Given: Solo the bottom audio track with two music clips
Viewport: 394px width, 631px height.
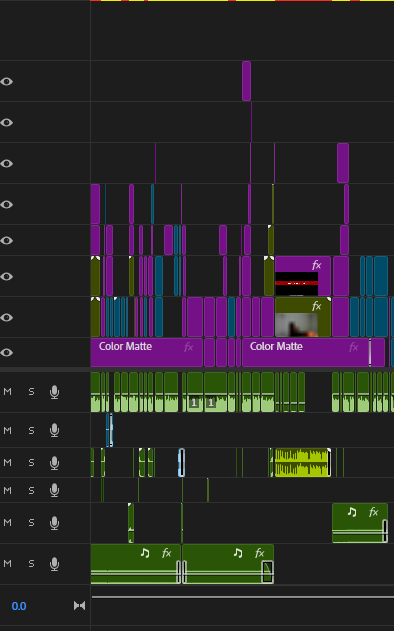Looking at the screenshot, I should click(x=31, y=563).
